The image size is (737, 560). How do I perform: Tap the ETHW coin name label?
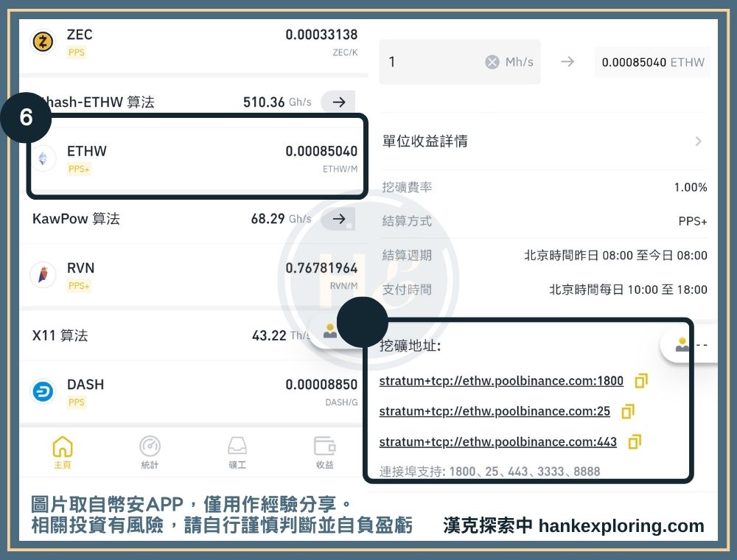87,151
